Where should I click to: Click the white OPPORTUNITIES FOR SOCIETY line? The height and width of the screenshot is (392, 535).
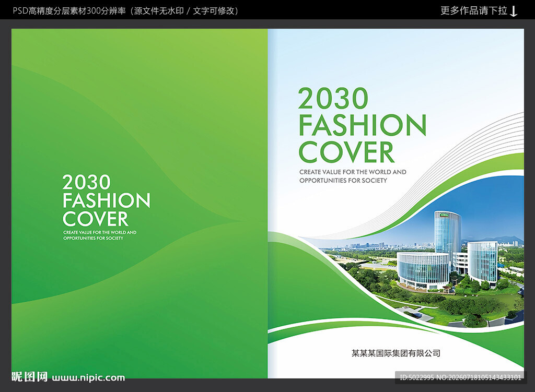[x=93, y=238]
